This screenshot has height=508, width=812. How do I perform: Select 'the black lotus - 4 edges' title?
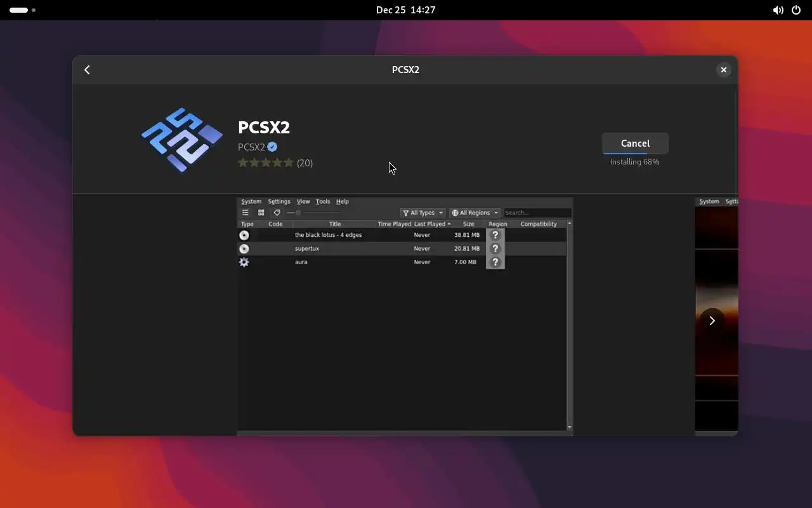pyautogui.click(x=329, y=235)
